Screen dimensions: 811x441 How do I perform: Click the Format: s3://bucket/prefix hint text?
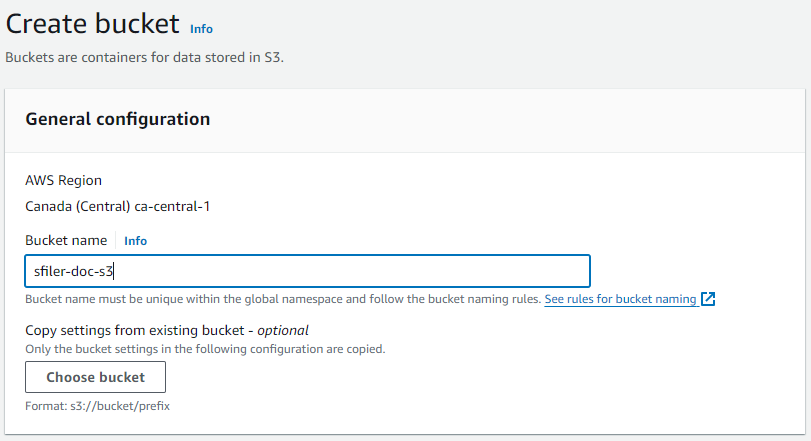click(98, 406)
